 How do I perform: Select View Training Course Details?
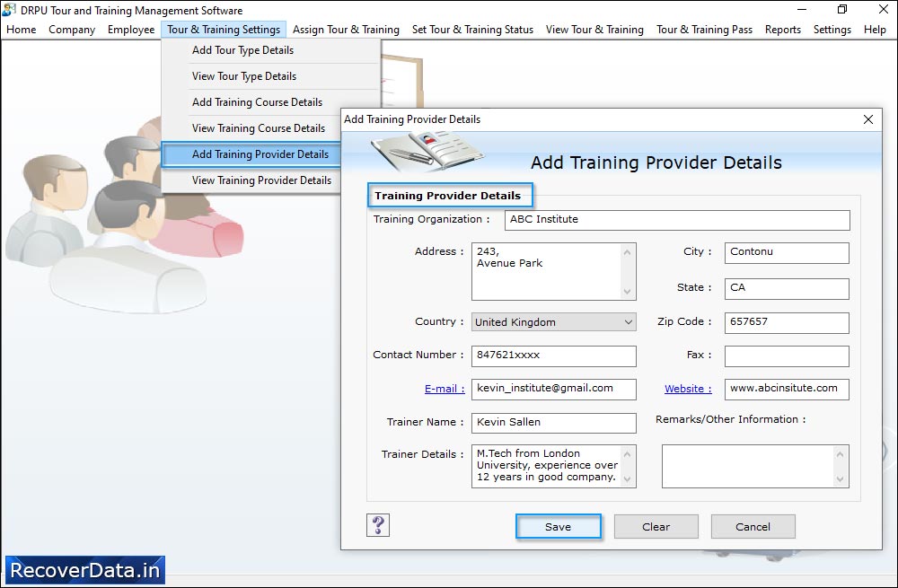pyautogui.click(x=252, y=128)
